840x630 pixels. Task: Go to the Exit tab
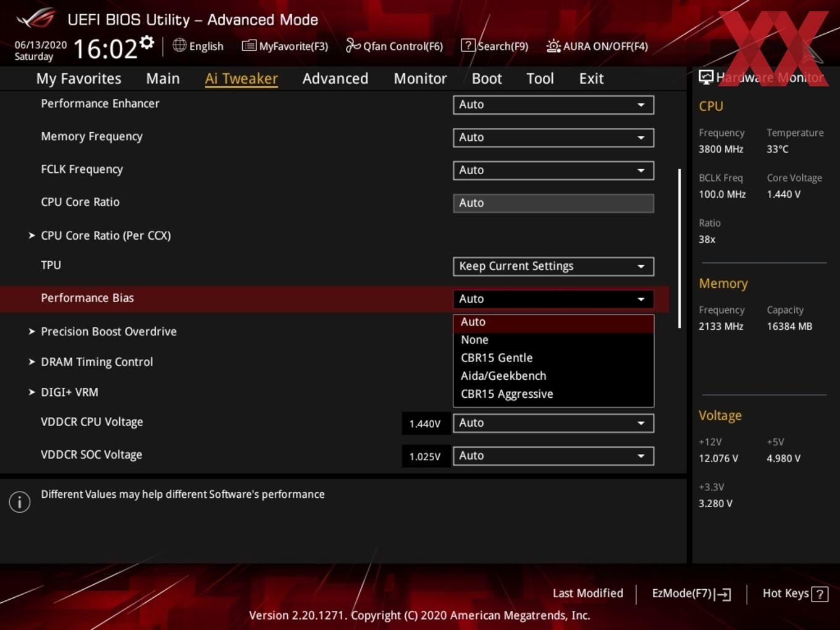pyautogui.click(x=591, y=78)
